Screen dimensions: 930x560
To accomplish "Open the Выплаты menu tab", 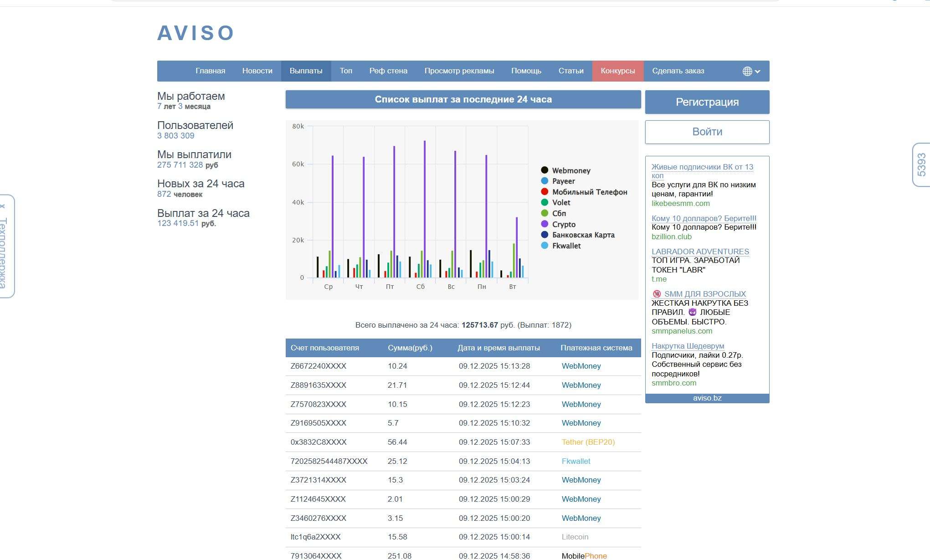I will pos(306,71).
